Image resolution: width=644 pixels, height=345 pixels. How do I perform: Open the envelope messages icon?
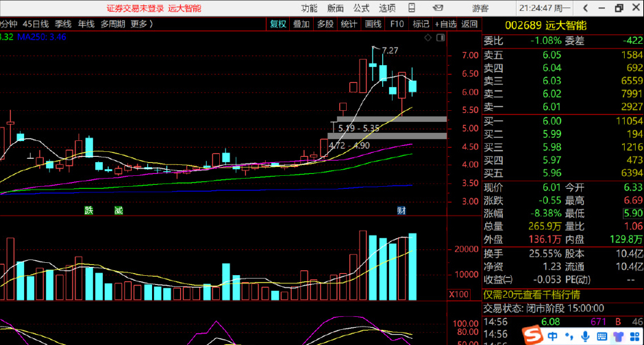[438, 8]
